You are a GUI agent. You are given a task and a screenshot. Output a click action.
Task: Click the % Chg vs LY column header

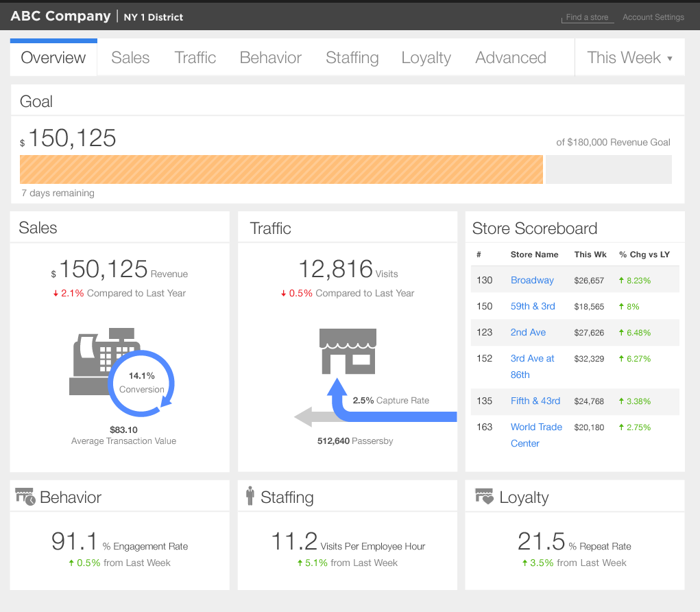click(x=644, y=255)
